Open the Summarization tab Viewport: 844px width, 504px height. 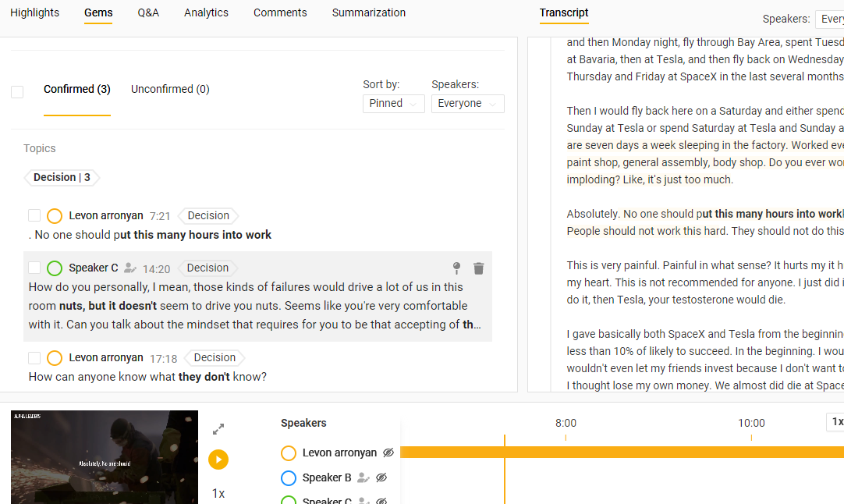point(369,12)
